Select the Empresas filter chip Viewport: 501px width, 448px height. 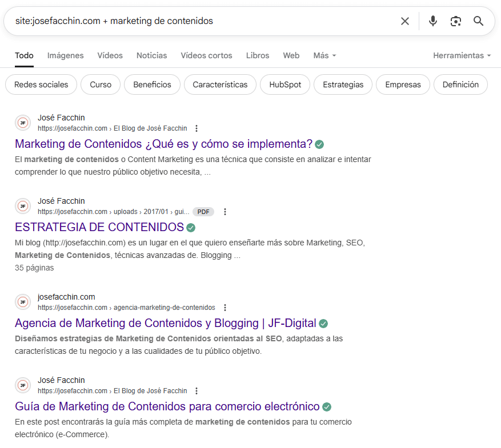click(403, 84)
